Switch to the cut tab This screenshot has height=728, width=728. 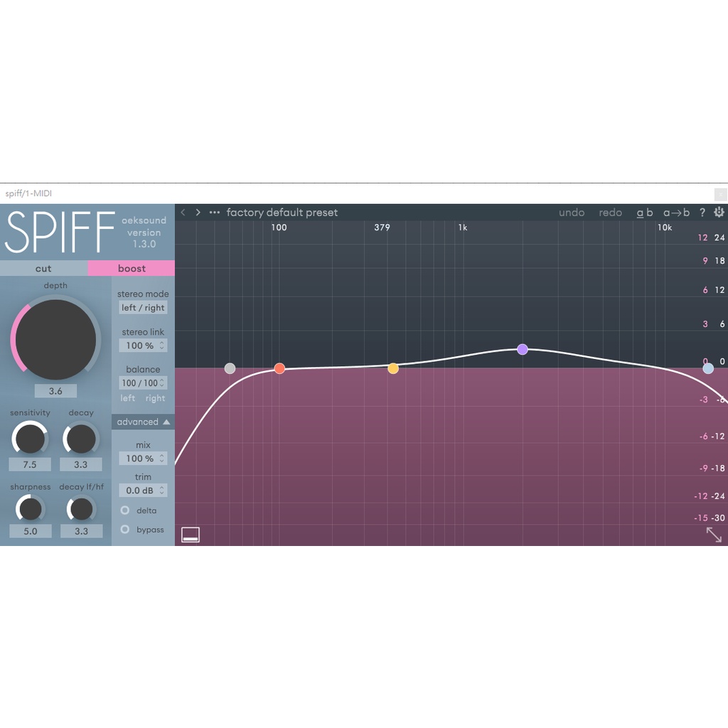click(x=43, y=268)
